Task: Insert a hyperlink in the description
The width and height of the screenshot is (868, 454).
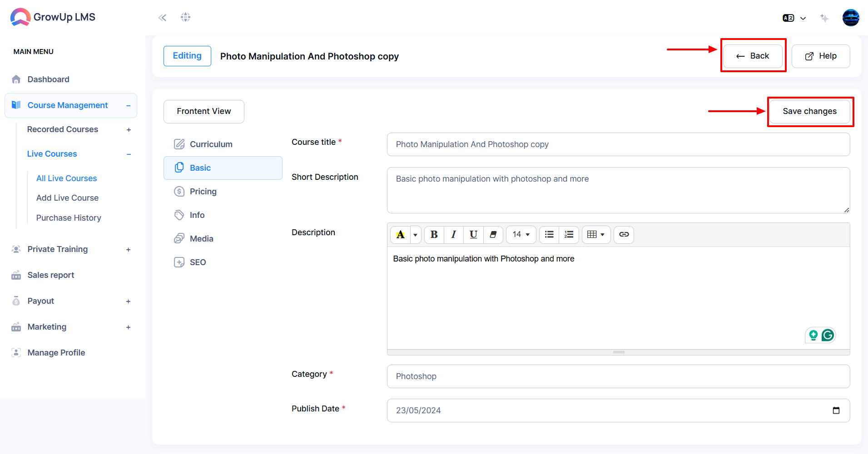Action: [624, 235]
